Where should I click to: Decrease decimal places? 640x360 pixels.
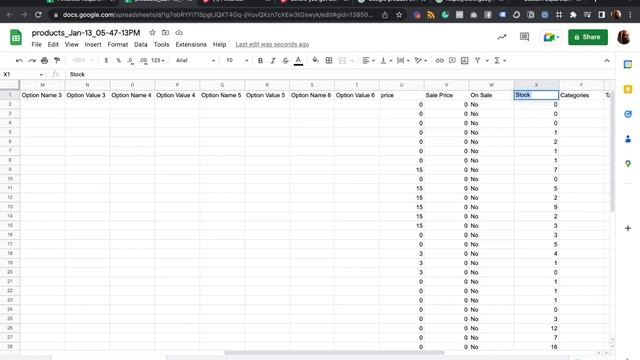click(130, 60)
